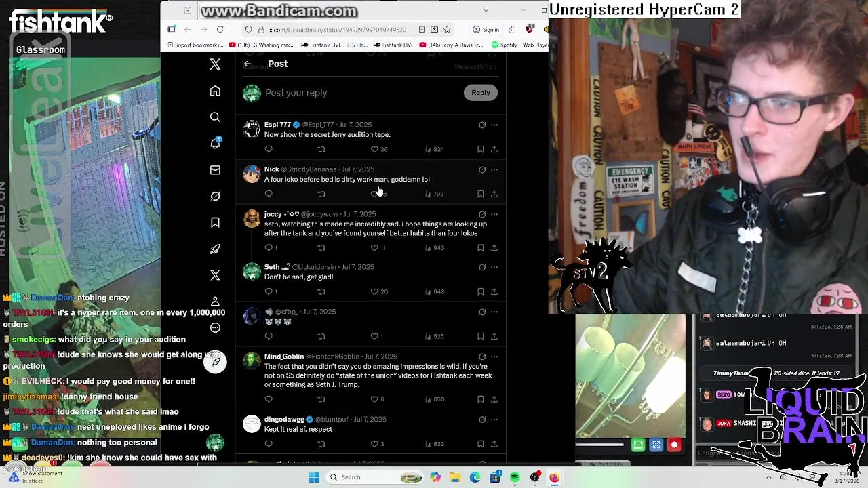Go back using the Post header arrow
The width and height of the screenshot is (868, 488).
248,64
